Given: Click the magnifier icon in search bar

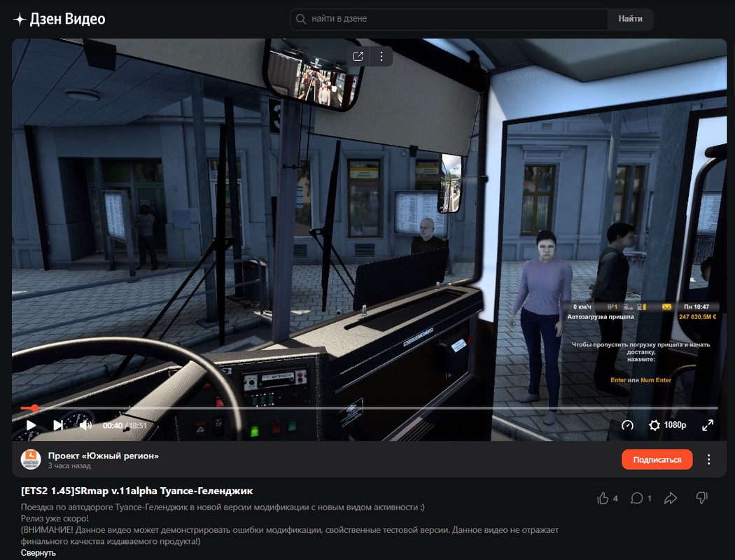Looking at the screenshot, I should click(301, 19).
